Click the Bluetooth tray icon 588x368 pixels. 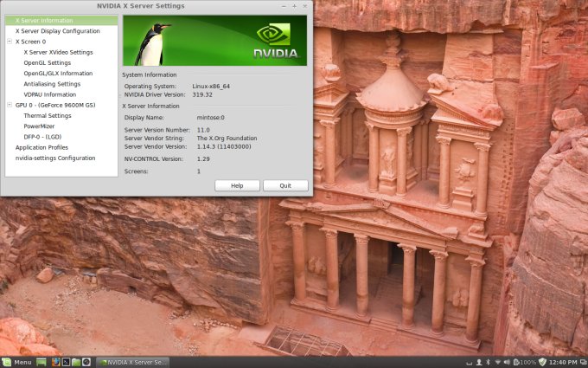pos(488,362)
